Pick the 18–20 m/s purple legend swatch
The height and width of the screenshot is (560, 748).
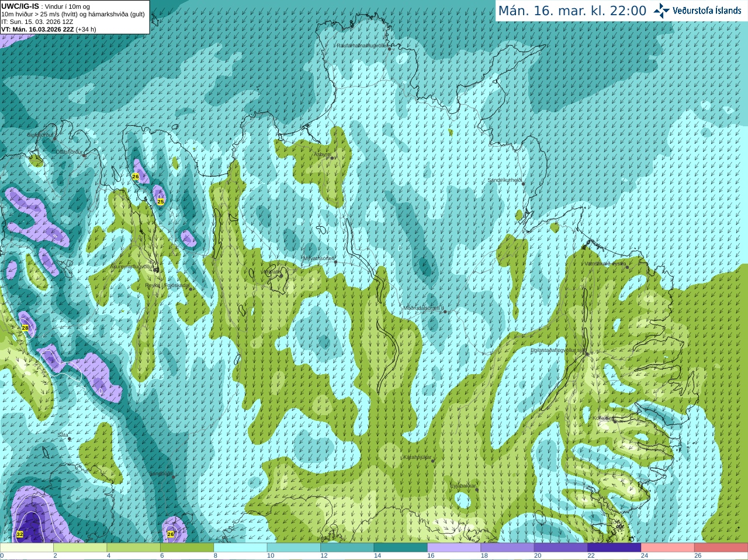[507, 548]
